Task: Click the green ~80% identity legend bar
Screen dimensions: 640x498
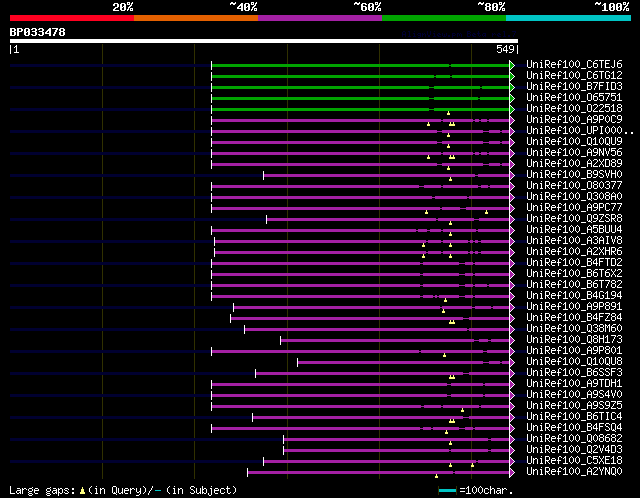Action: tap(444, 18)
